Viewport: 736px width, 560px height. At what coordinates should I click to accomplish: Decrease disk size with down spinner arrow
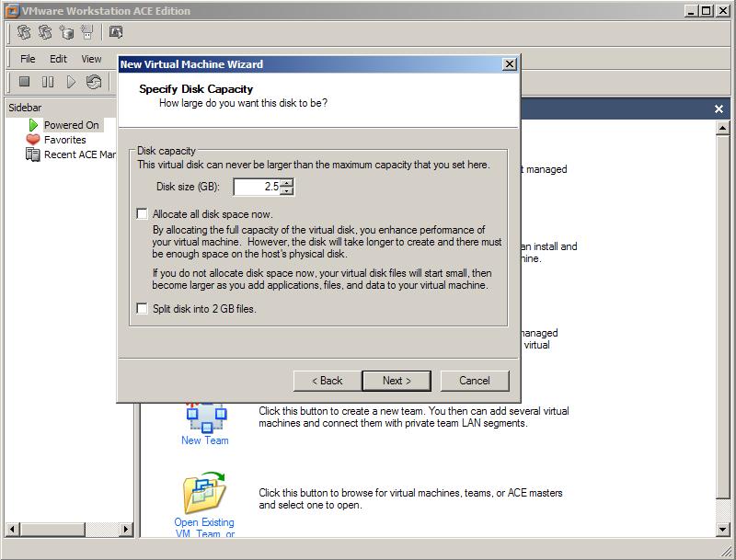click(287, 191)
